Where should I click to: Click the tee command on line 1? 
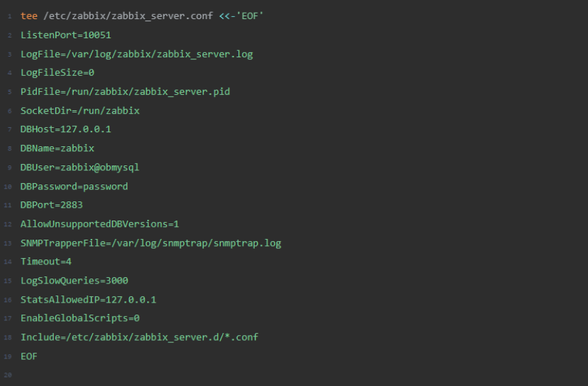[x=28, y=16]
